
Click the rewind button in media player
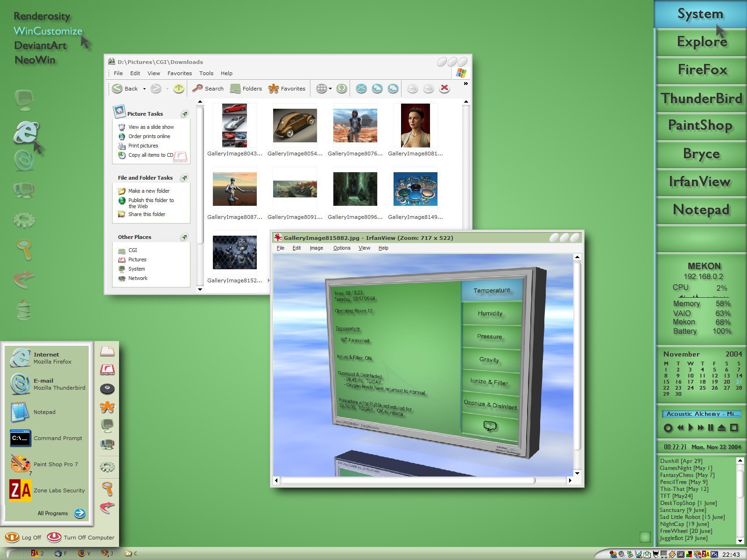click(x=680, y=427)
